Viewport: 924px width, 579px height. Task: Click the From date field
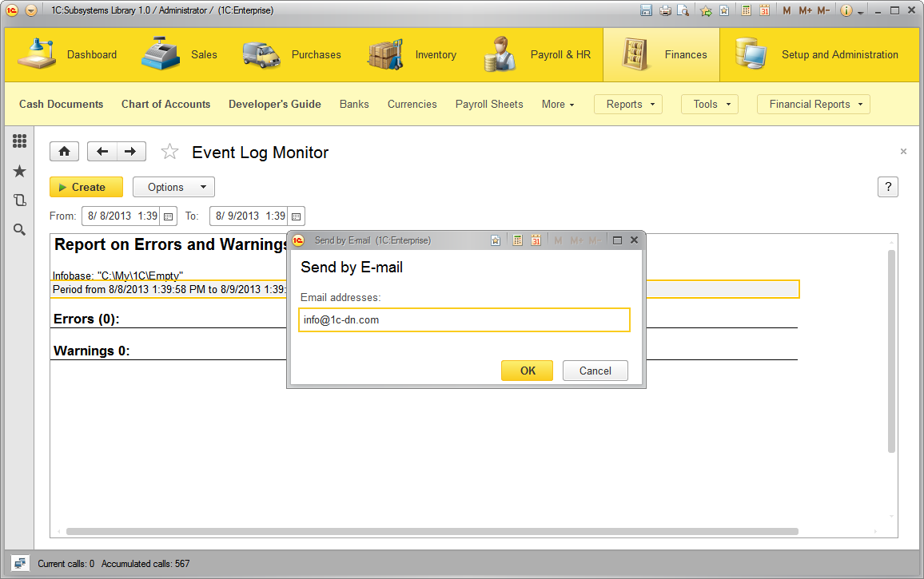tap(121, 216)
